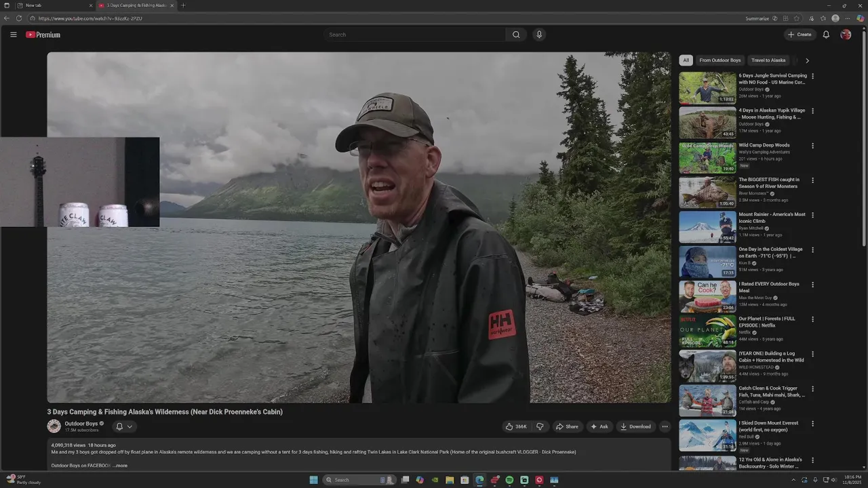Expand description with ...more
Viewport: 868px width, 488px height.
[120, 466]
